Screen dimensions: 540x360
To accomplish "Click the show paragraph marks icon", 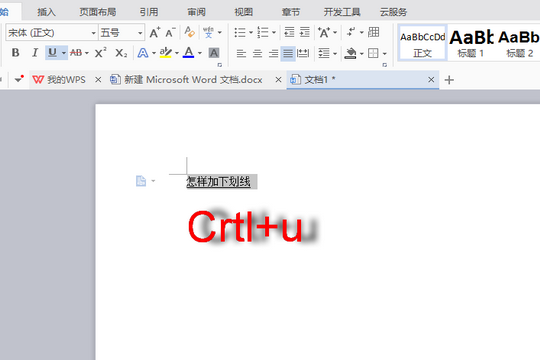I will tap(351, 32).
